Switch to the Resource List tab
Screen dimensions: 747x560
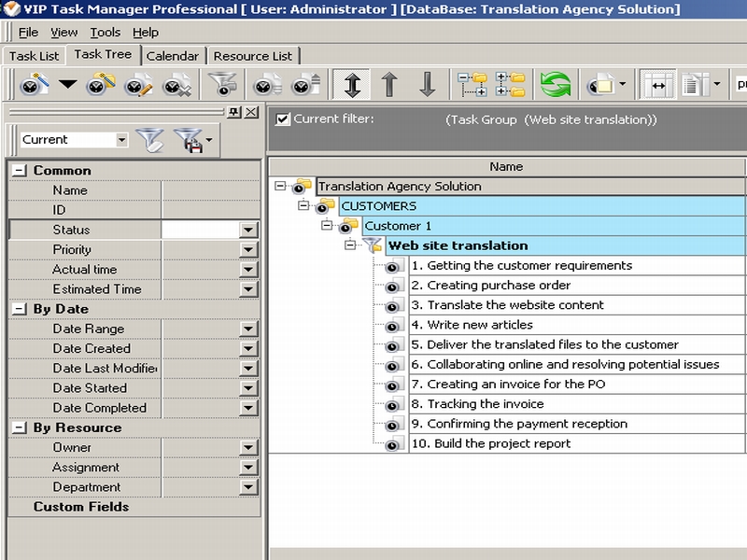pyautogui.click(x=252, y=56)
